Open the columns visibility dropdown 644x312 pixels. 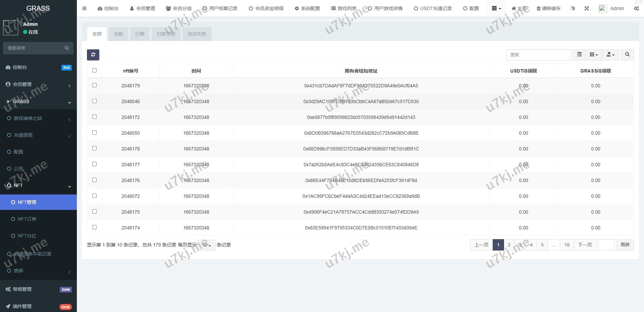[594, 54]
